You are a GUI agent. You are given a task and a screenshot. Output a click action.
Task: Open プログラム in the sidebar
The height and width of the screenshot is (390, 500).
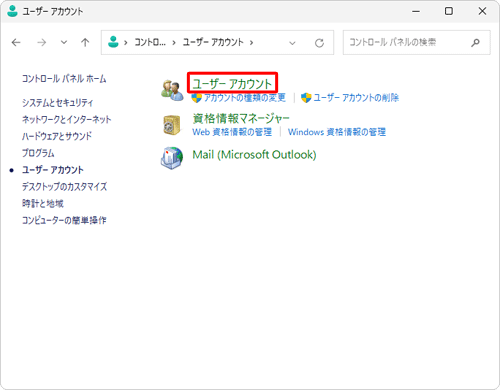pyautogui.click(x=38, y=153)
